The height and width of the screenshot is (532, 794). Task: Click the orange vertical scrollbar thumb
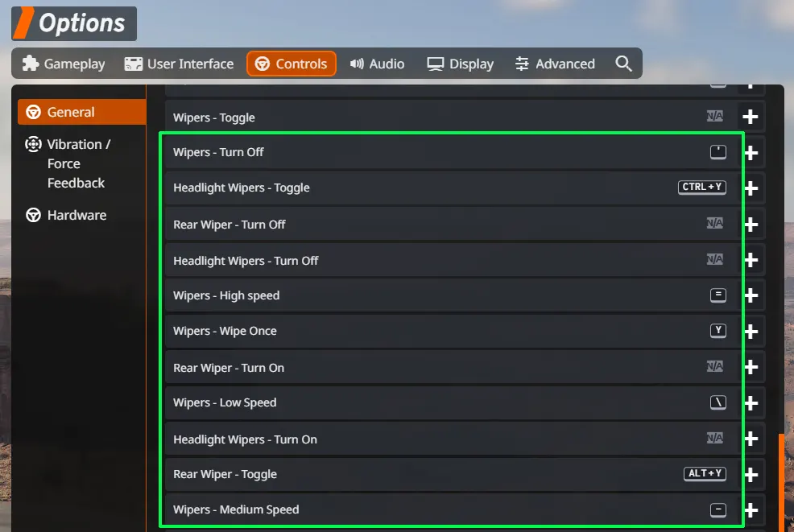(x=781, y=482)
